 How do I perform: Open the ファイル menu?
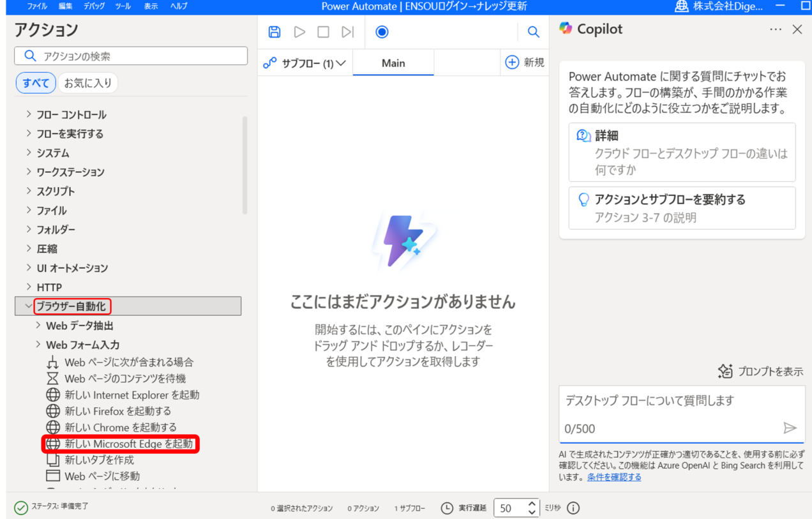(36, 6)
